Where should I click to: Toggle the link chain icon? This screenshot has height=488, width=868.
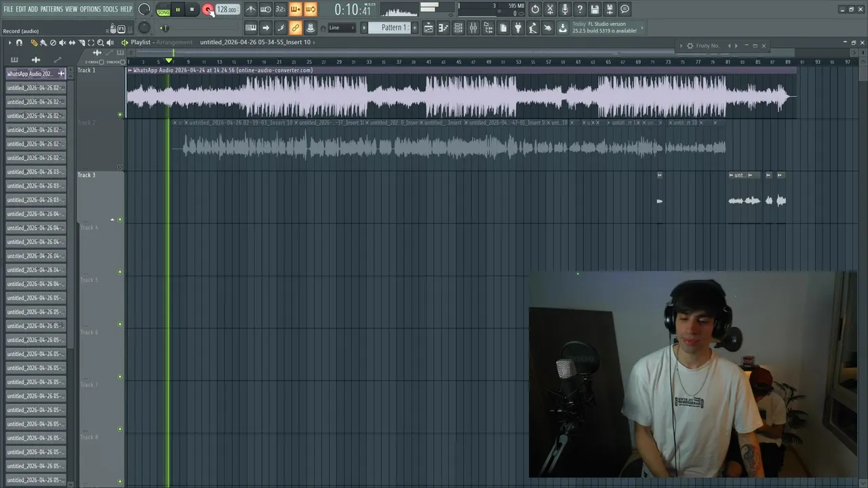(295, 28)
